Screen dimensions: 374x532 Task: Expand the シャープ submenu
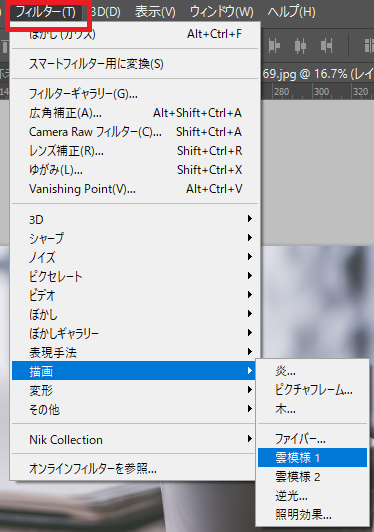click(x=135, y=238)
